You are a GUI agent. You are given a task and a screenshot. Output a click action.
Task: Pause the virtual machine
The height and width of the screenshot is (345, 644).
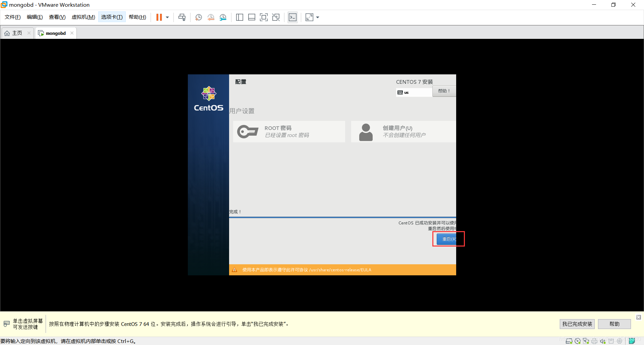click(159, 17)
